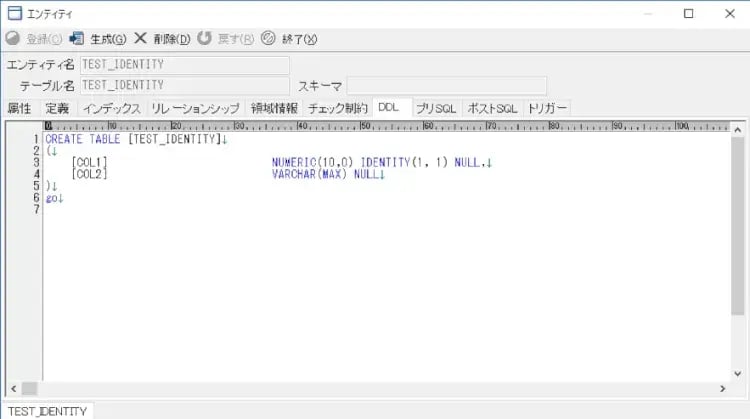
Task: Open the 属性 tab
Action: coord(19,108)
